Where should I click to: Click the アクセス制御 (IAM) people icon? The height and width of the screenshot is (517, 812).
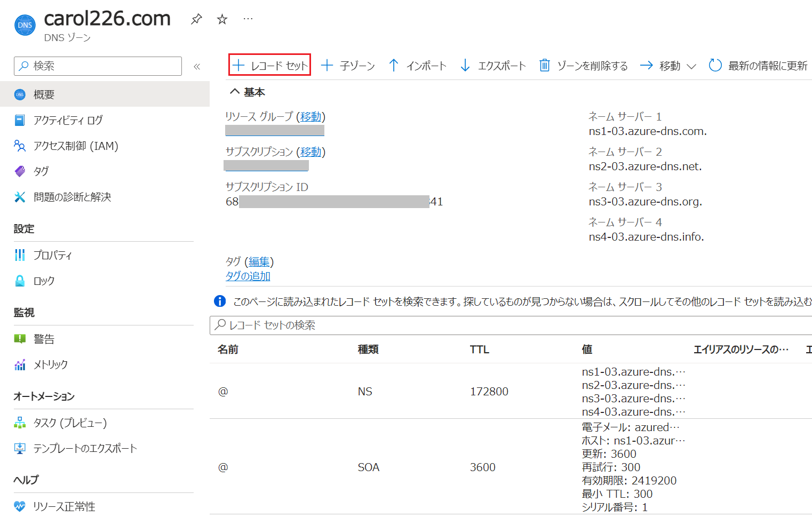coord(20,146)
